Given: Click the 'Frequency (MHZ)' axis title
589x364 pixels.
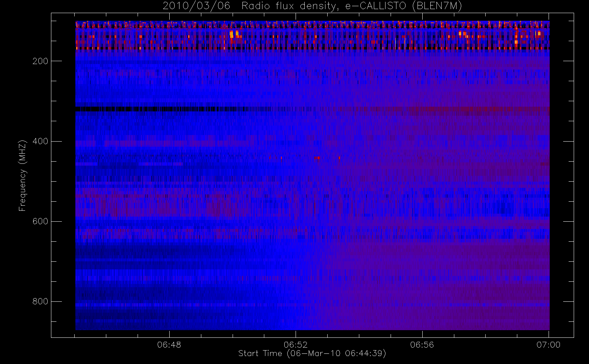Looking at the screenshot, I should pyautogui.click(x=23, y=175).
